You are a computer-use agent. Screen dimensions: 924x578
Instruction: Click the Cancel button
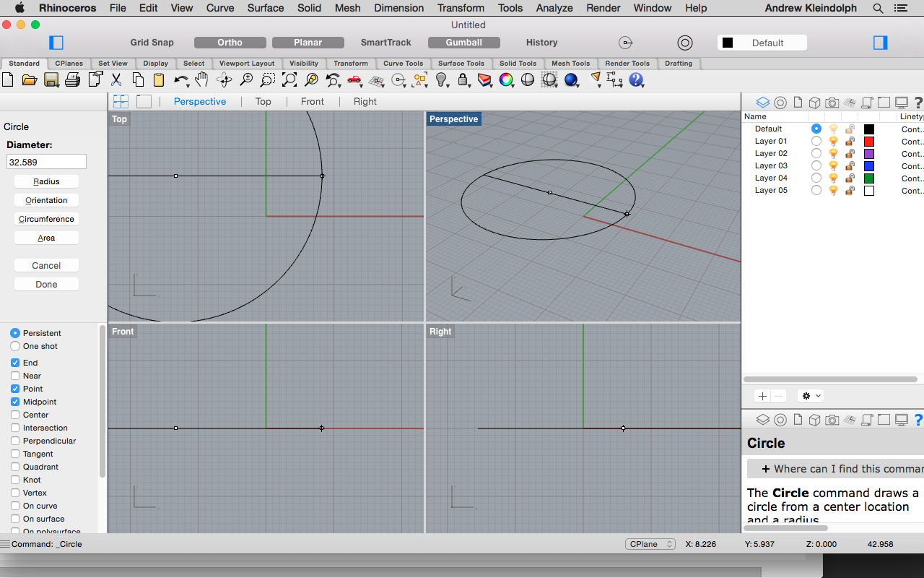[x=46, y=265]
